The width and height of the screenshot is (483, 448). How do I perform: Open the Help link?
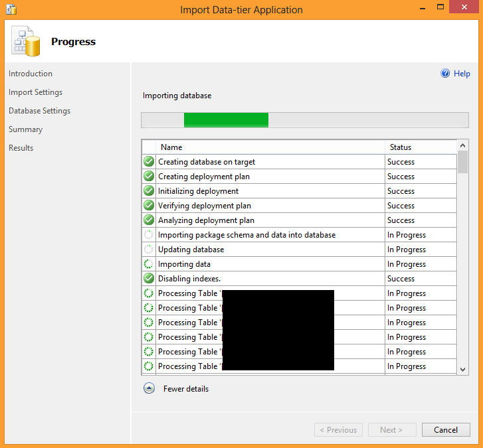pos(462,74)
